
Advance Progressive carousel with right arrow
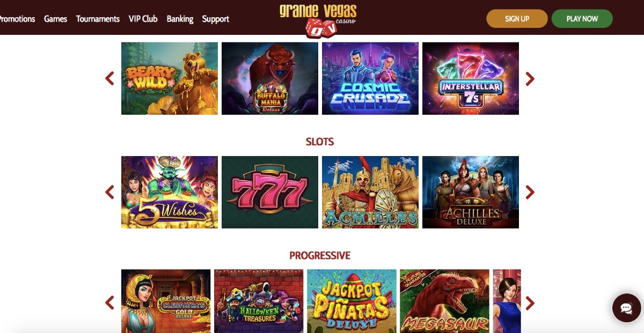coord(530,303)
